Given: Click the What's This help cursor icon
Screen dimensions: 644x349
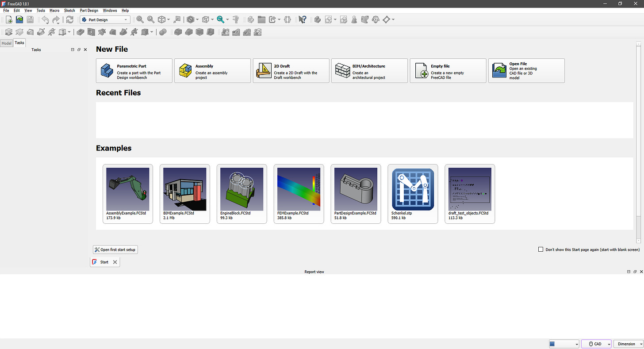Looking at the screenshot, I should (303, 19).
